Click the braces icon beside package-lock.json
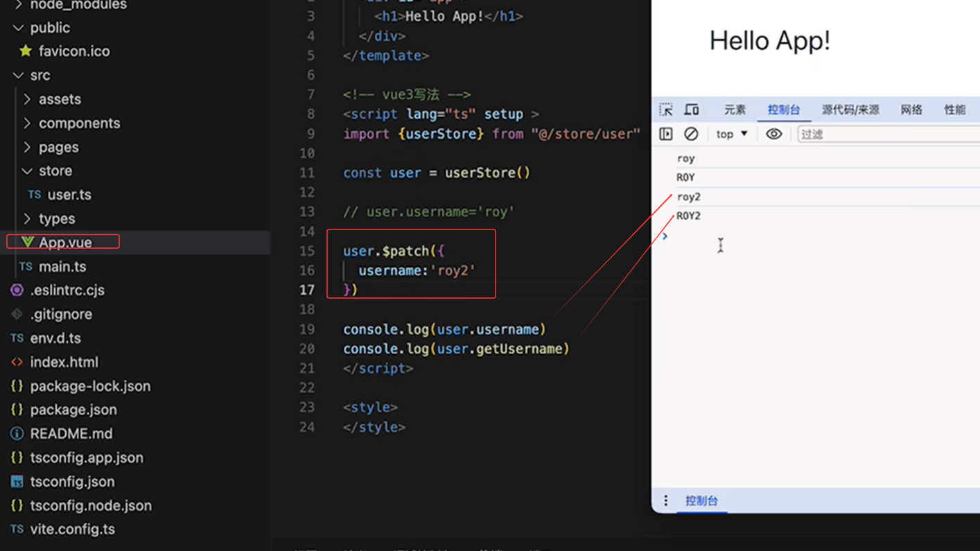Viewport: 980px width, 551px height. (x=17, y=386)
